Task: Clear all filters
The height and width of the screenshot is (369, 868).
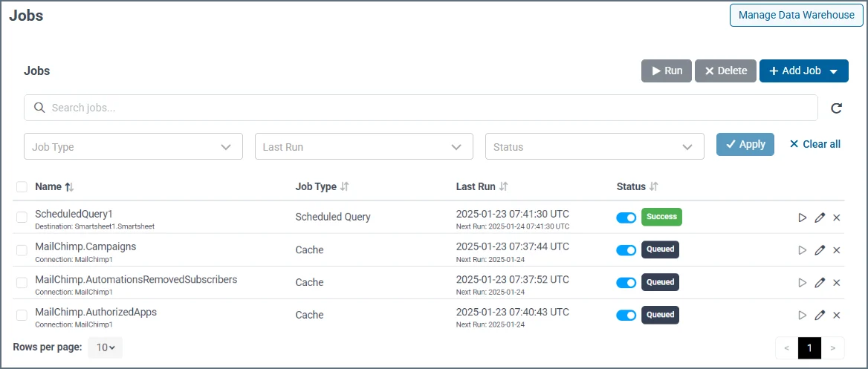Action: (x=814, y=144)
